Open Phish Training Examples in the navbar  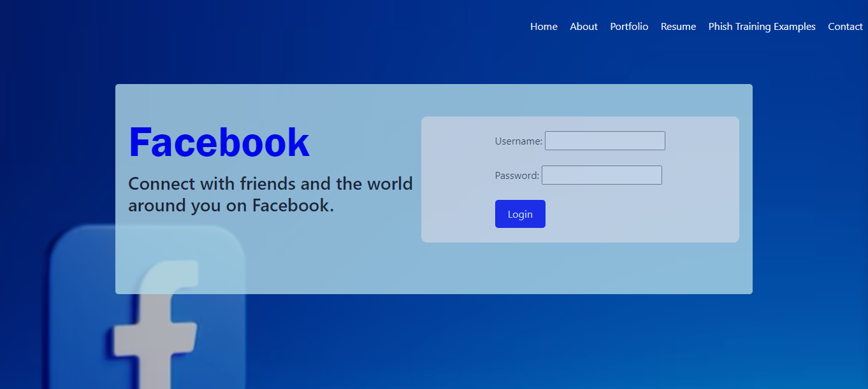[x=762, y=27]
